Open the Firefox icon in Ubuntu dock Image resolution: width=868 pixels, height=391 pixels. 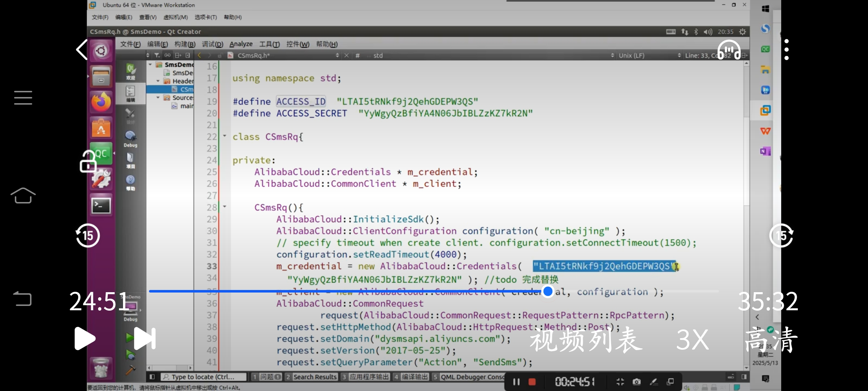[101, 102]
